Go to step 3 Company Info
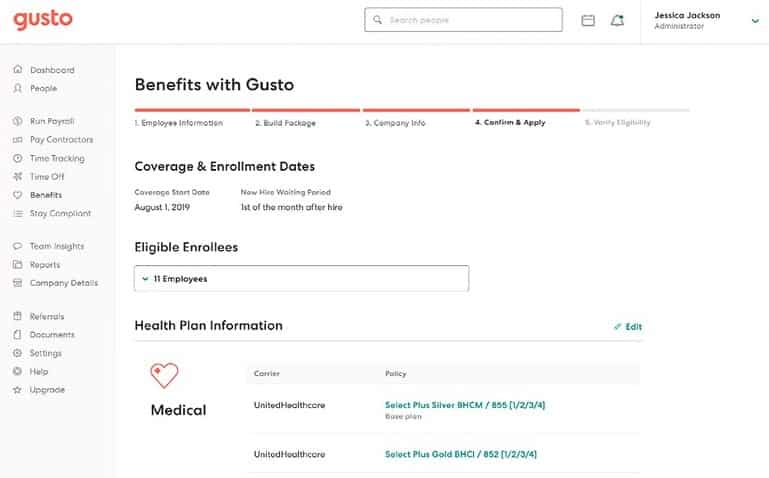 click(395, 123)
